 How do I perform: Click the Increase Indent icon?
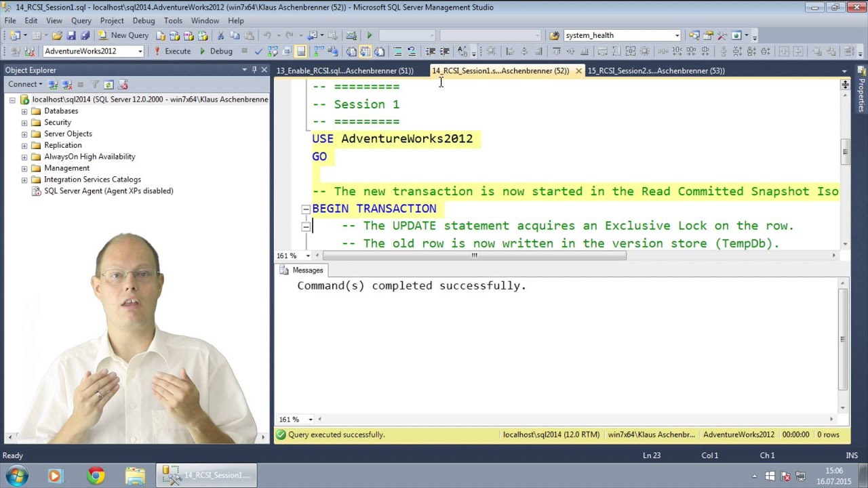pos(444,51)
